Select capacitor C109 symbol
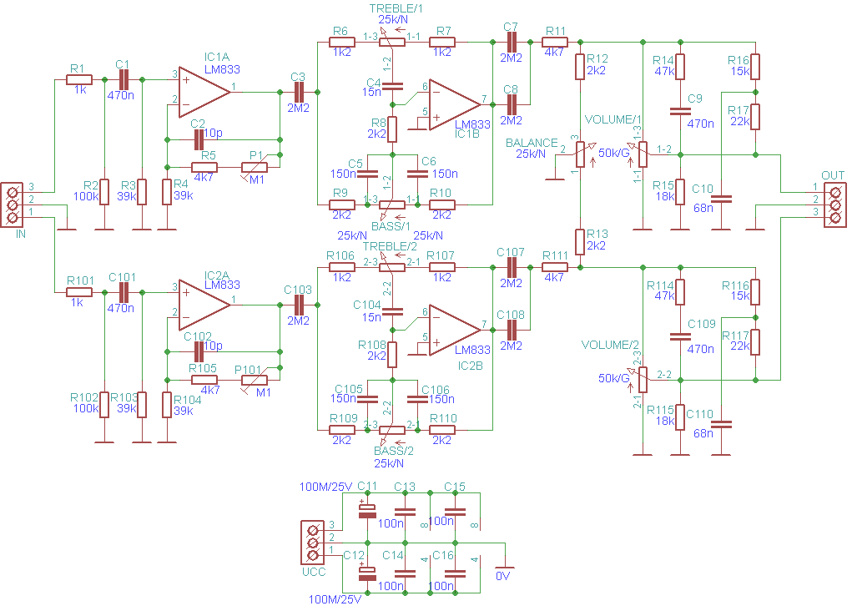 680,336
